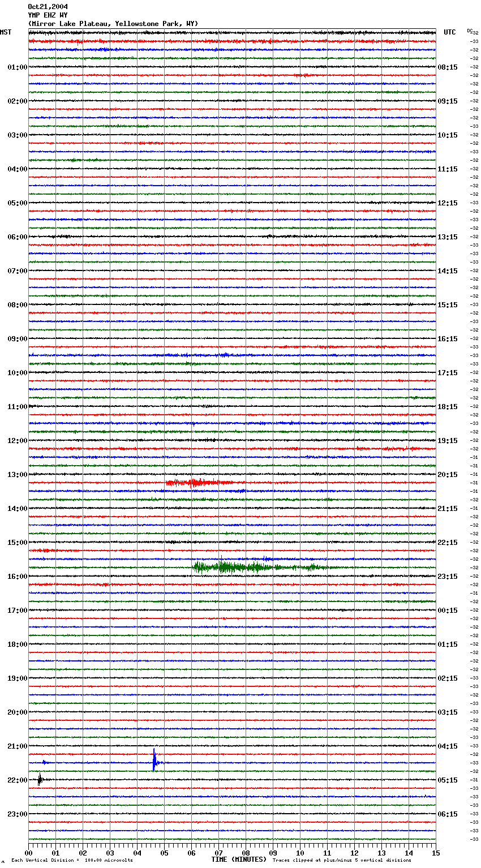
Task: Click the 03 minute tick label
Action: 110,853
